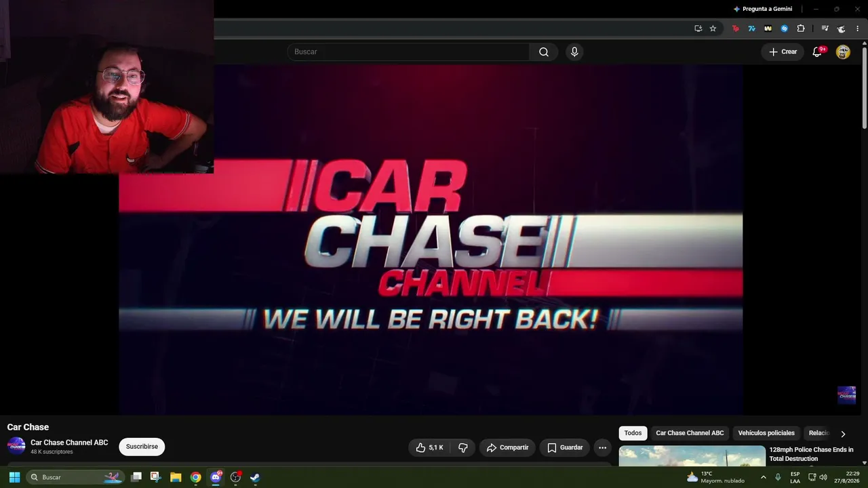Open the 7TV browser extension
This screenshot has width=868, height=488.
coord(752,28)
